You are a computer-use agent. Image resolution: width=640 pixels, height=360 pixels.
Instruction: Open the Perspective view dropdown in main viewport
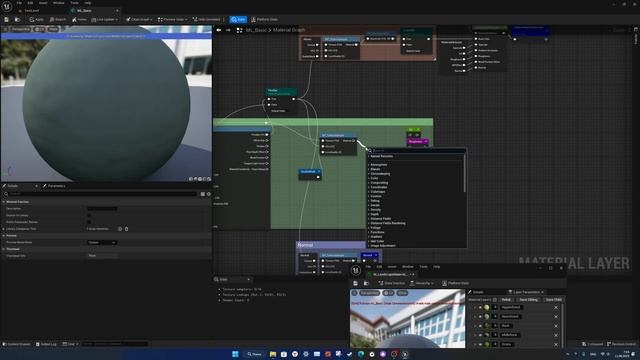(x=20, y=29)
